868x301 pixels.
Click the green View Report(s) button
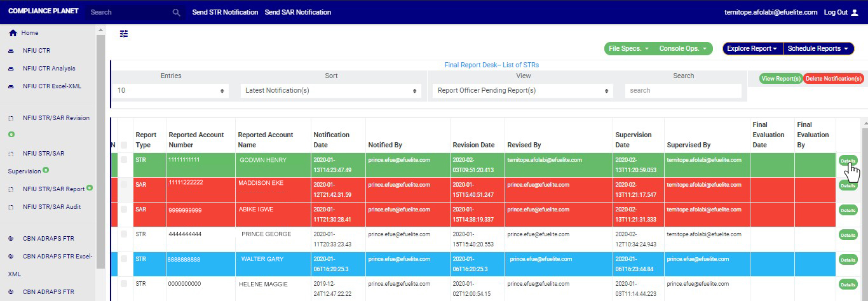tap(780, 79)
